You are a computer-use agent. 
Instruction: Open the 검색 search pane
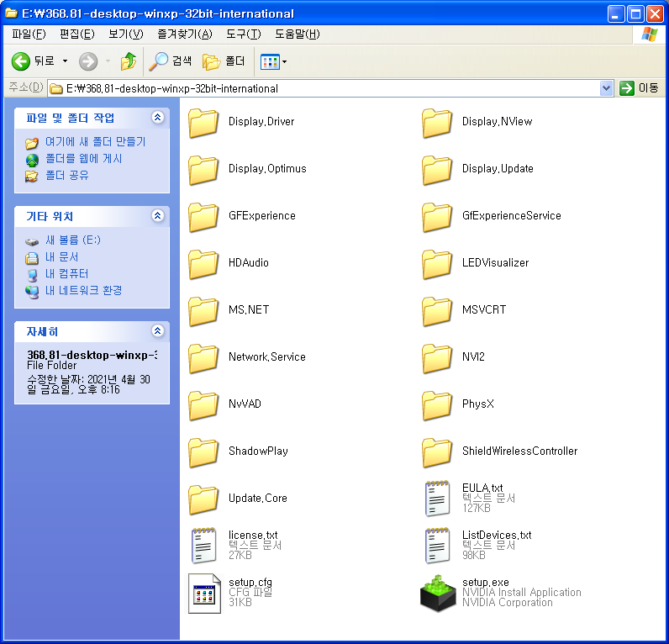(x=171, y=61)
